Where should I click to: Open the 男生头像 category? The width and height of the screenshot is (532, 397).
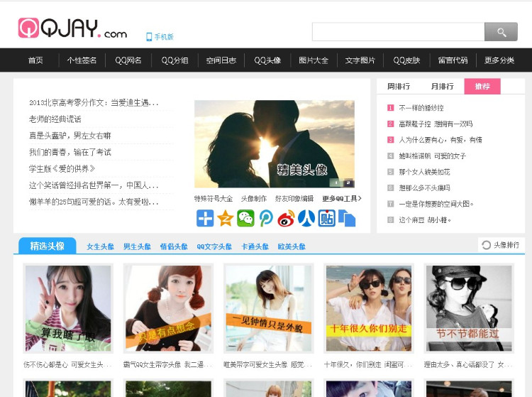point(137,246)
